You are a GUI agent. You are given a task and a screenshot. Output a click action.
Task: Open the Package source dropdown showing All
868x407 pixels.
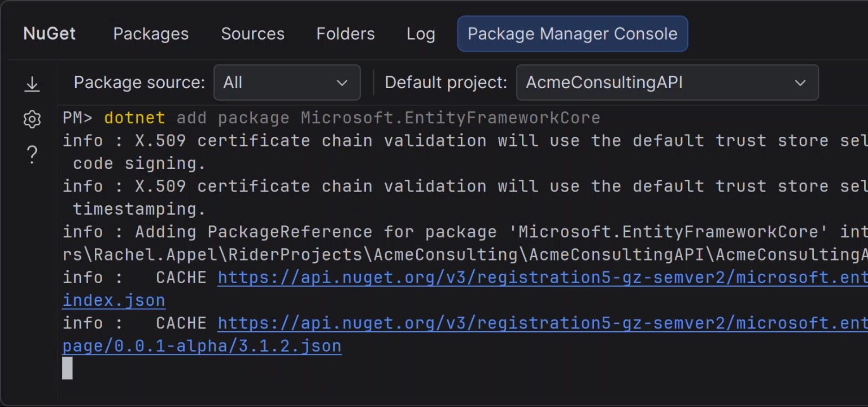pos(286,83)
